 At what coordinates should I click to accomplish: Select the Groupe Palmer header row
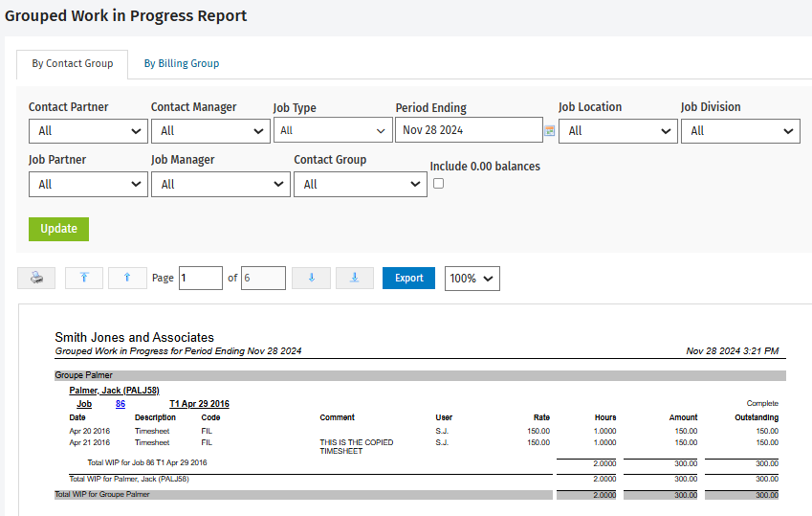coord(420,375)
